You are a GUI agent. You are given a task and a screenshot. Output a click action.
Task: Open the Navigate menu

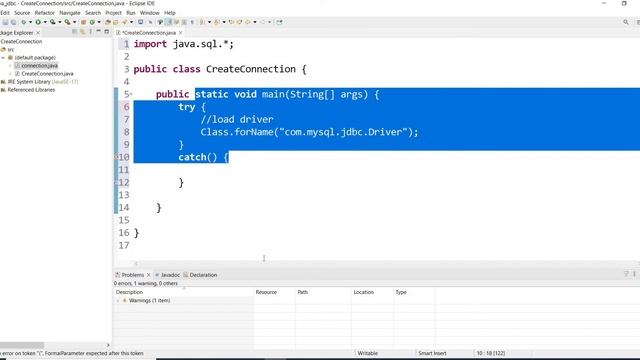[x=70, y=13]
